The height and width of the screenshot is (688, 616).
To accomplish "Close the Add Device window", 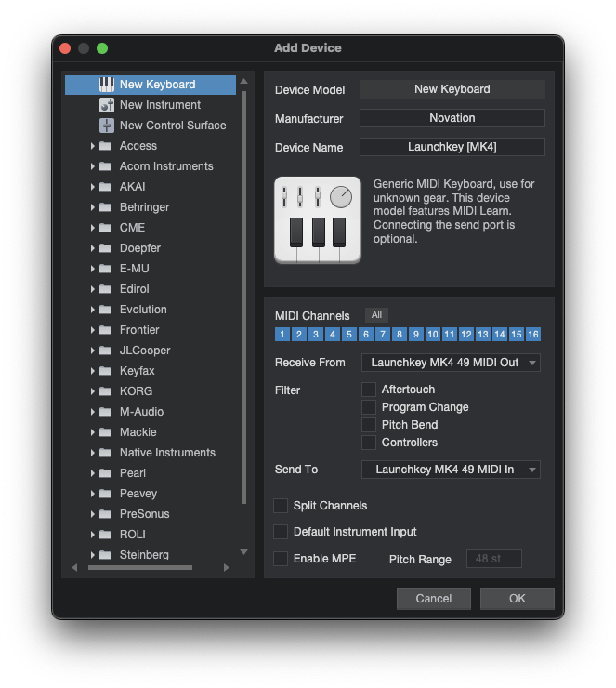I will coord(65,48).
